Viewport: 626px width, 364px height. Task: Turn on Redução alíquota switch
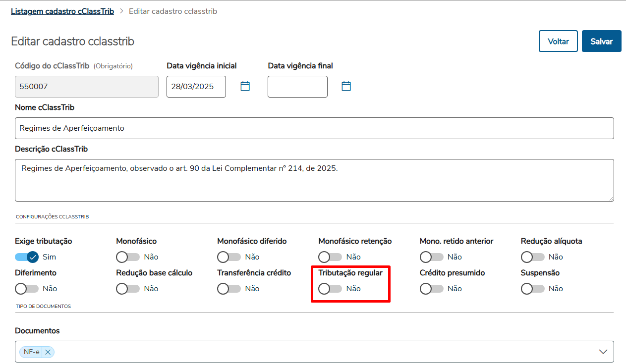pos(532,257)
